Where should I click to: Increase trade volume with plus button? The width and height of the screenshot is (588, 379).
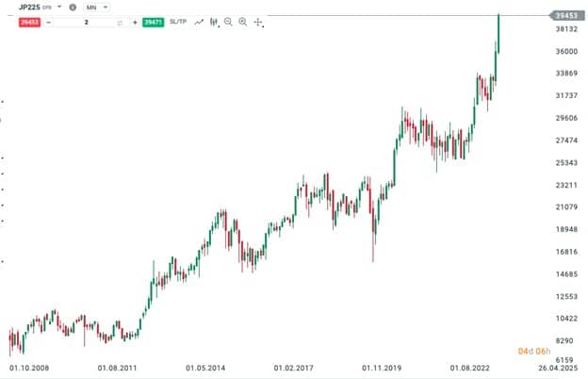point(135,23)
